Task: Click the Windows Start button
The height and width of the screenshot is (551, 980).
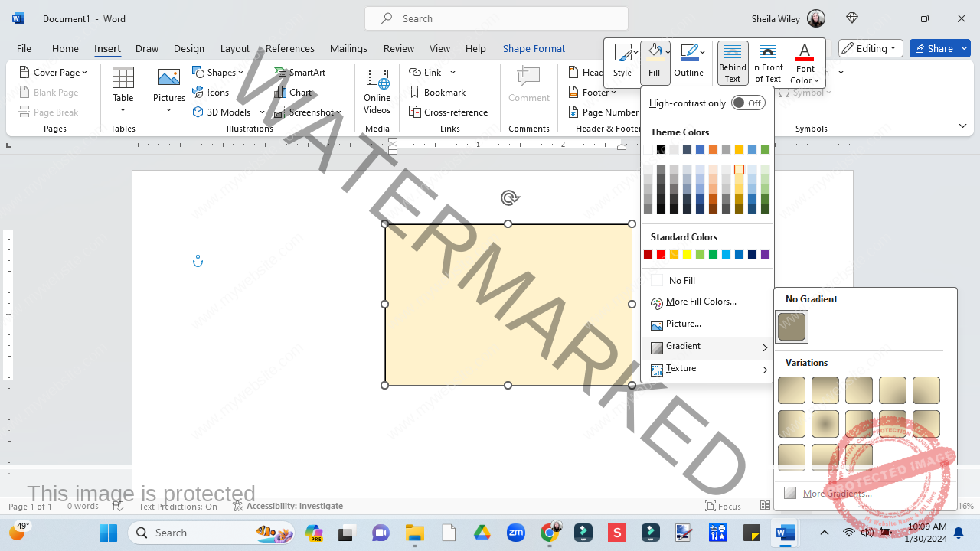Action: 108,533
